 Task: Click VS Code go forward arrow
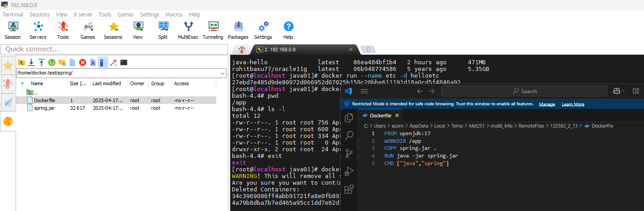[x=432, y=91]
